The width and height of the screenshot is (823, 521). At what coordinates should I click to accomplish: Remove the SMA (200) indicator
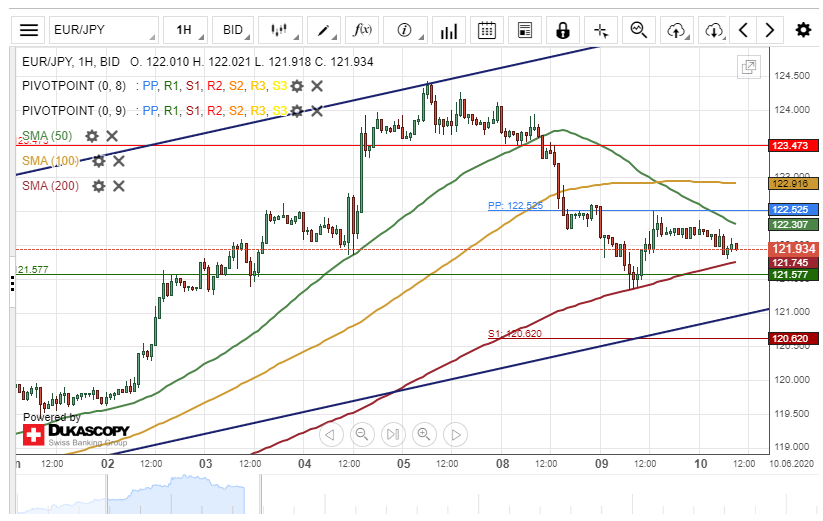coord(118,186)
